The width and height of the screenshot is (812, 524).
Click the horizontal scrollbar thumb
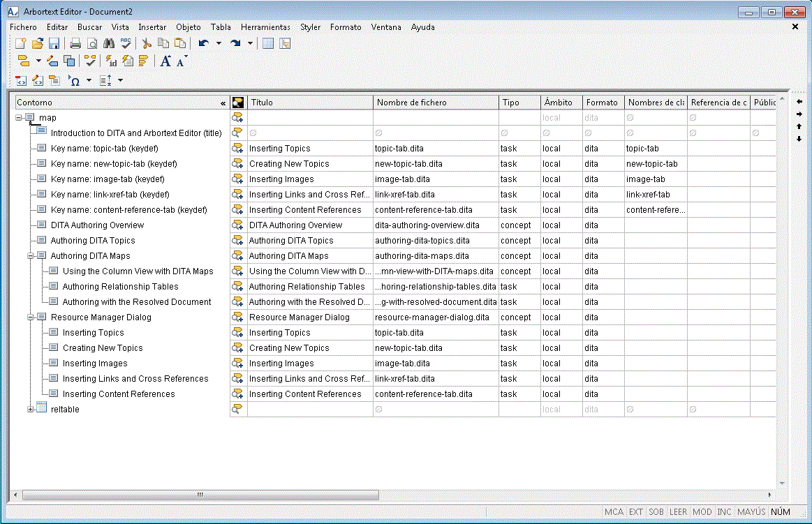click(200, 495)
